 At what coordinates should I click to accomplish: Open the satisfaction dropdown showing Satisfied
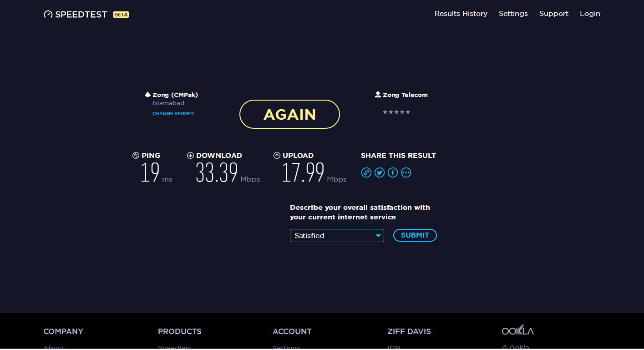click(x=337, y=235)
